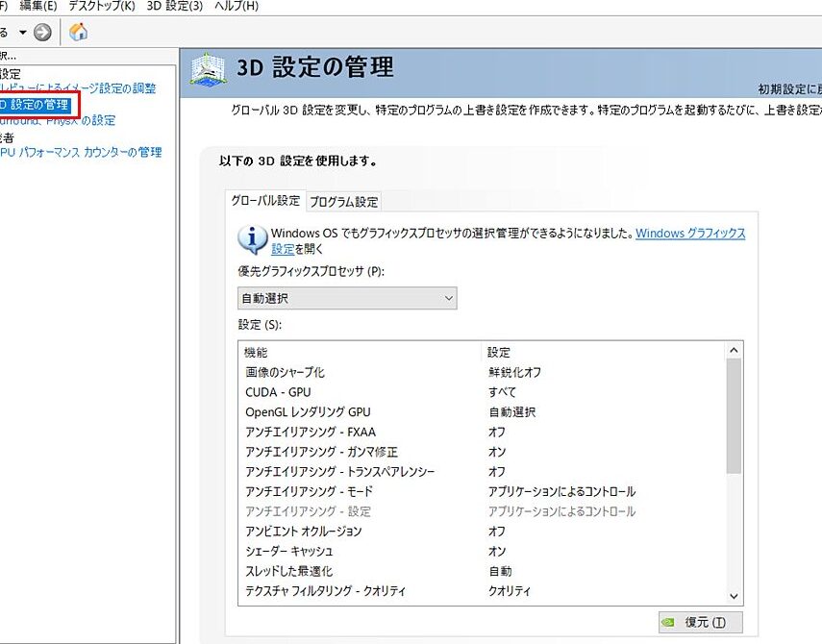Select 3D 設定の管理 in sidebar tree
The height and width of the screenshot is (644, 822).
click(35, 104)
